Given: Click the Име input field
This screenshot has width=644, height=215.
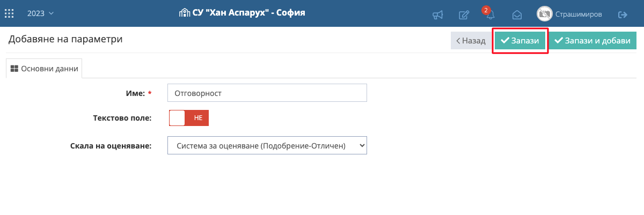Looking at the screenshot, I should (x=267, y=93).
